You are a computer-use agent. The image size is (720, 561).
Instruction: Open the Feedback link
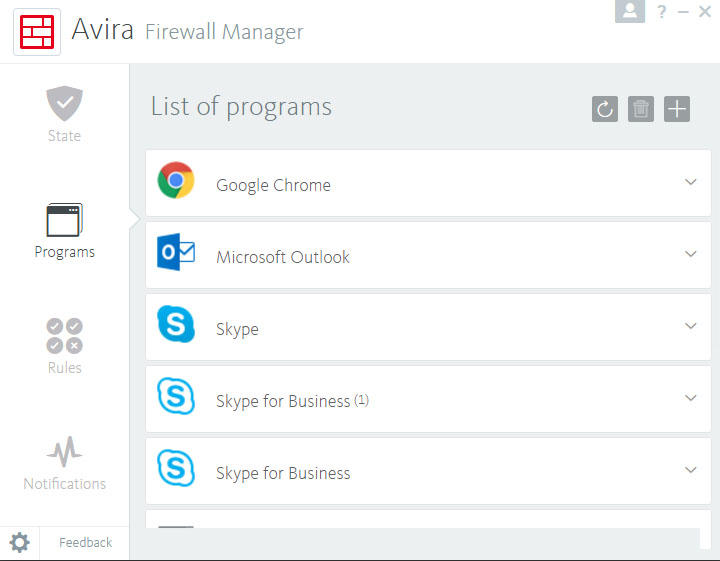[85, 543]
